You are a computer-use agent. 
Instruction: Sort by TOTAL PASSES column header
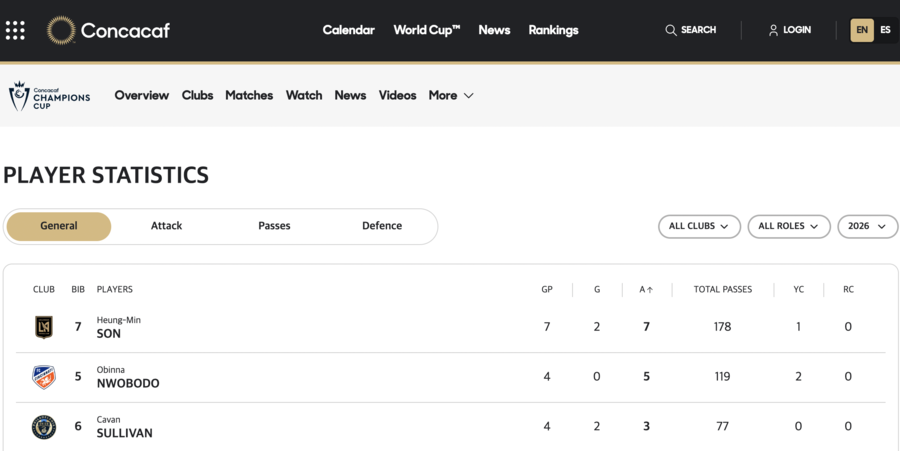point(723,290)
